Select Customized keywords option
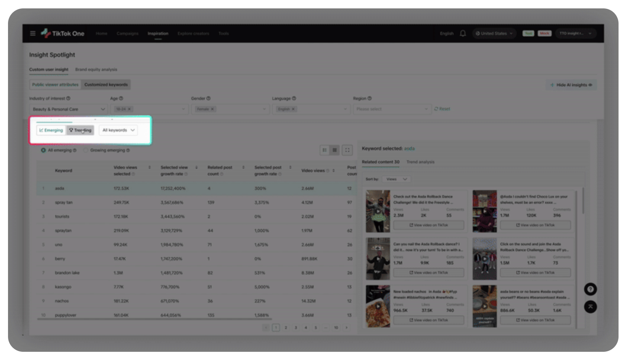The width and height of the screenshot is (638, 364). pyautogui.click(x=106, y=85)
